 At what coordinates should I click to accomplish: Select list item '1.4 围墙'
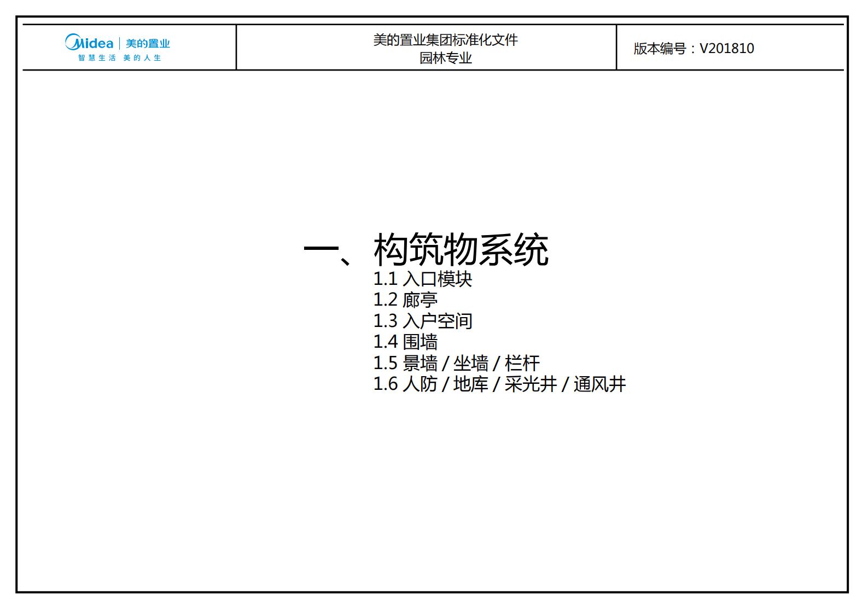[405, 342]
